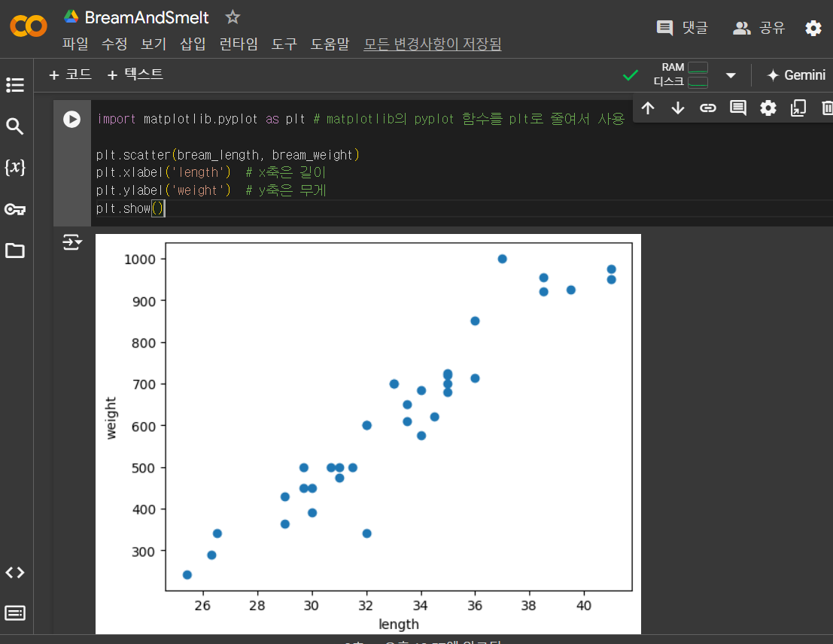Open the secrets key panel
This screenshot has height=644, width=833.
[x=15, y=209]
